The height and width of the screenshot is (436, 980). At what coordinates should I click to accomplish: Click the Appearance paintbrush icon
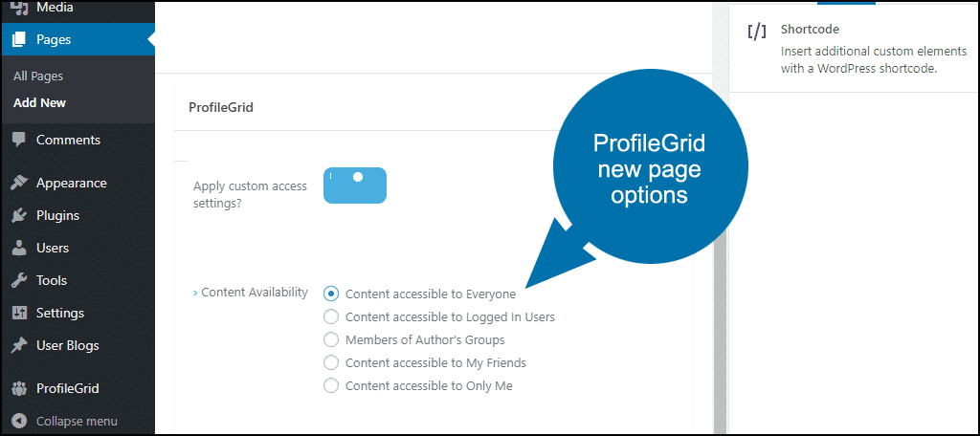coord(19,183)
